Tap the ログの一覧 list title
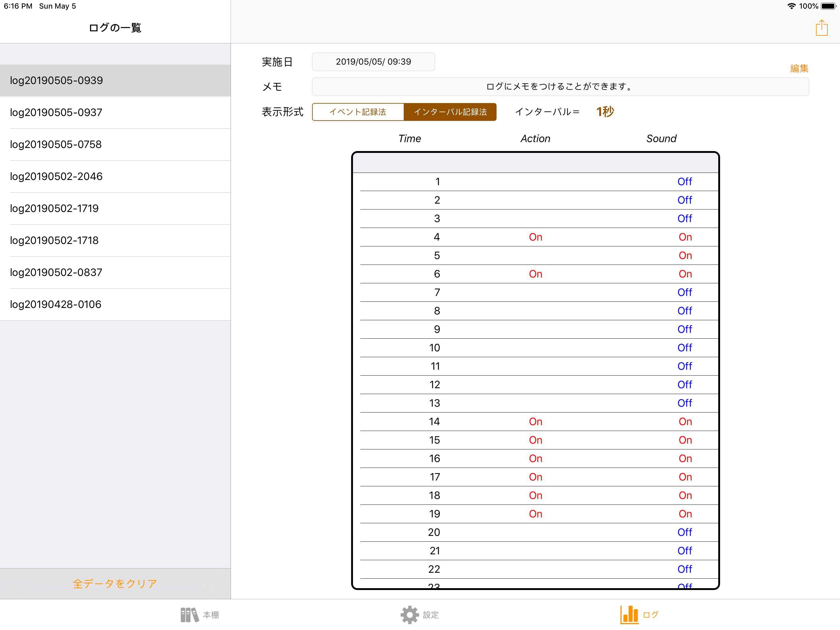 click(115, 28)
